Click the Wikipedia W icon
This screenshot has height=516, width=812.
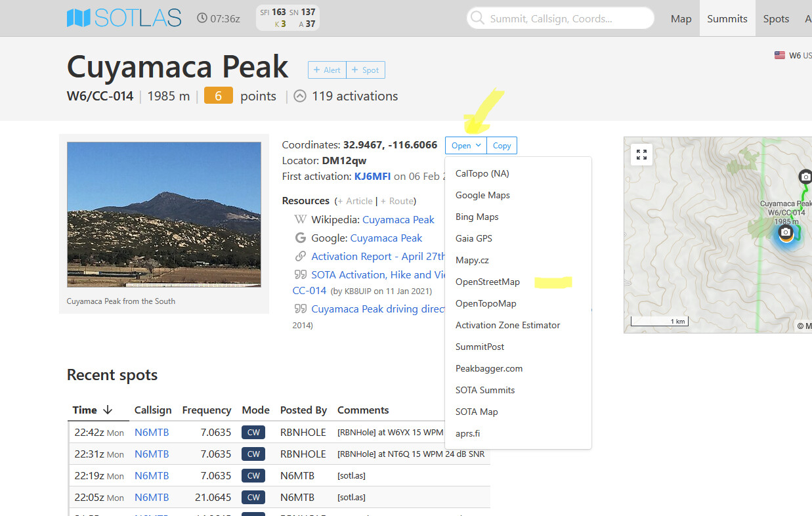(x=301, y=219)
